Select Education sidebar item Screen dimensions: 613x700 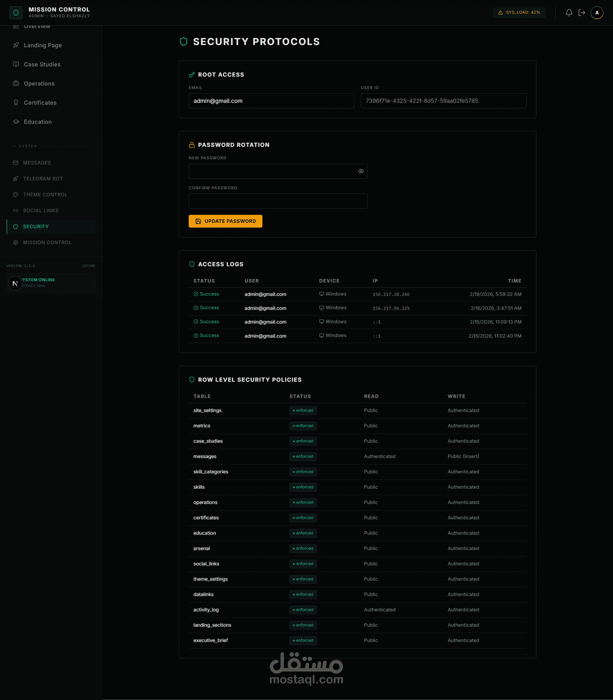point(38,122)
